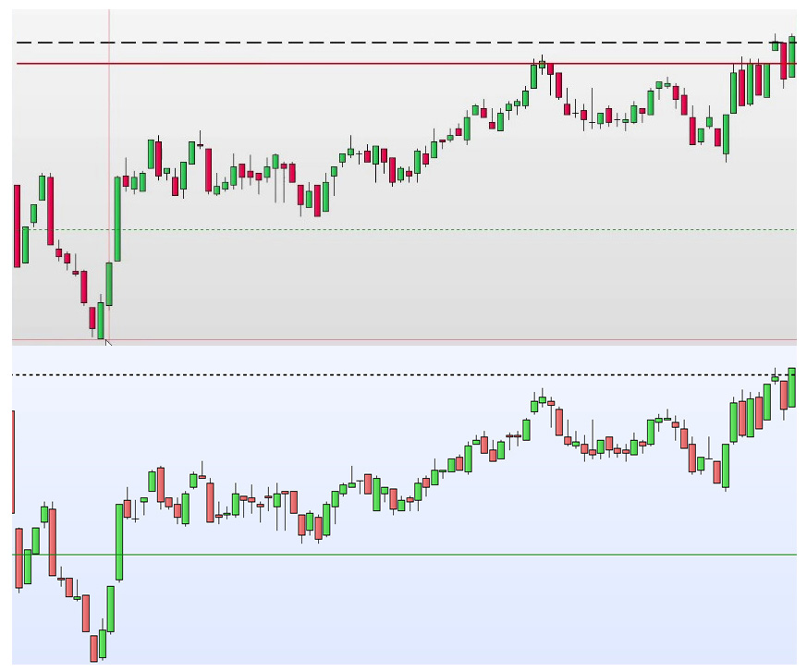
Task: Click the black dashed line in upper chart
Action: coord(370,43)
